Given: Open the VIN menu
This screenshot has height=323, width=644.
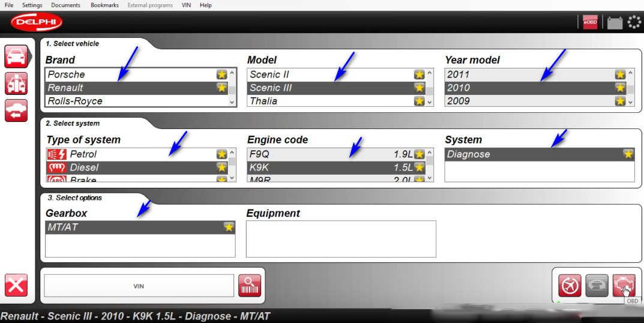Looking at the screenshot, I should click(187, 5).
